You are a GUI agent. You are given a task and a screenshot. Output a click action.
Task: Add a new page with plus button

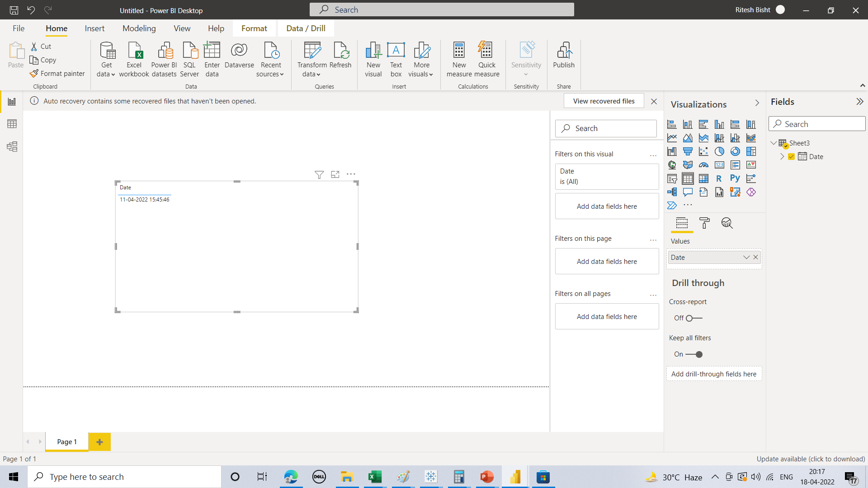click(99, 442)
